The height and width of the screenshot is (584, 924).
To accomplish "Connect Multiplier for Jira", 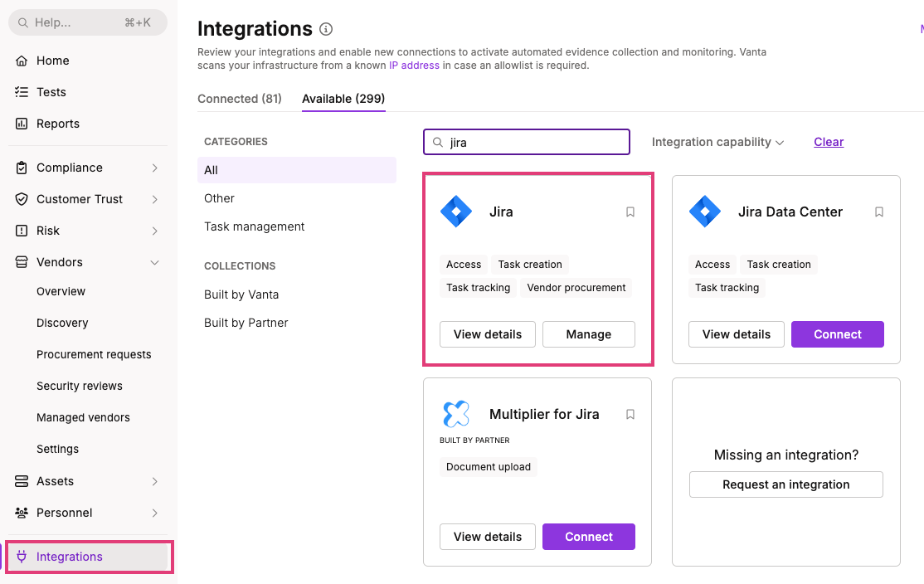I will tap(589, 537).
